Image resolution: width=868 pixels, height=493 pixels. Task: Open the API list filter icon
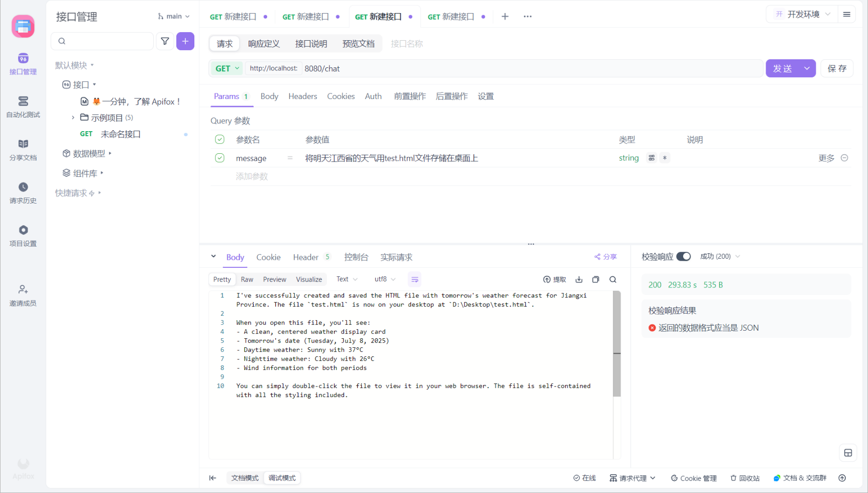click(x=165, y=41)
